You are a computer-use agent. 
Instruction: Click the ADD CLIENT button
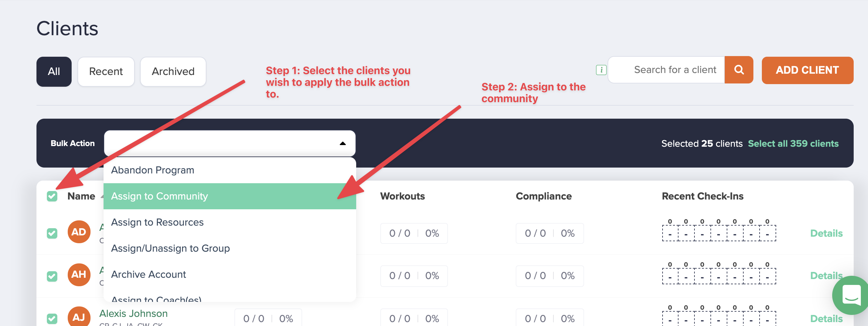807,70
